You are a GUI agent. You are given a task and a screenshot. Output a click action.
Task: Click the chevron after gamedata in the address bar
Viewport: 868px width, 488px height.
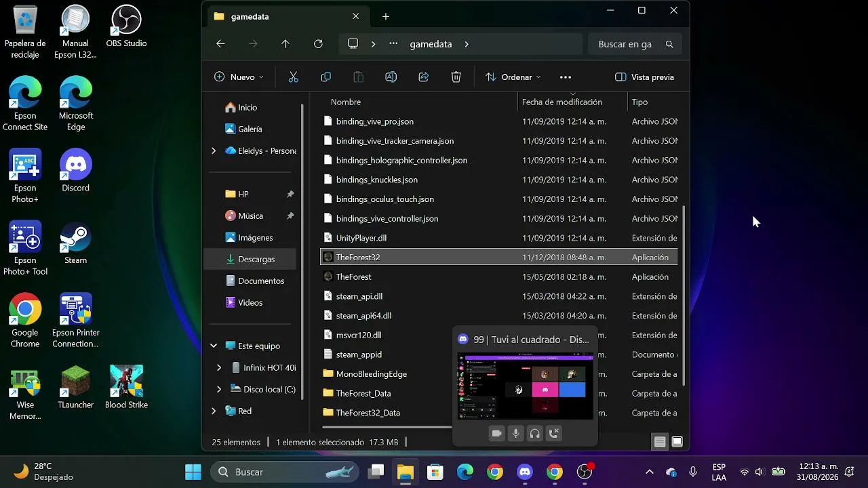(467, 44)
